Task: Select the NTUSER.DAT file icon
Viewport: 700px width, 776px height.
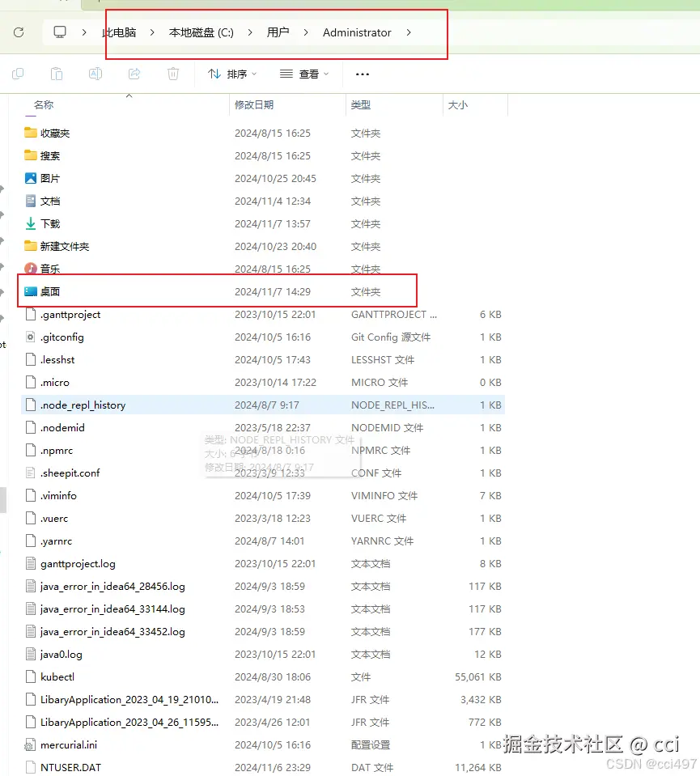Action: [x=31, y=768]
